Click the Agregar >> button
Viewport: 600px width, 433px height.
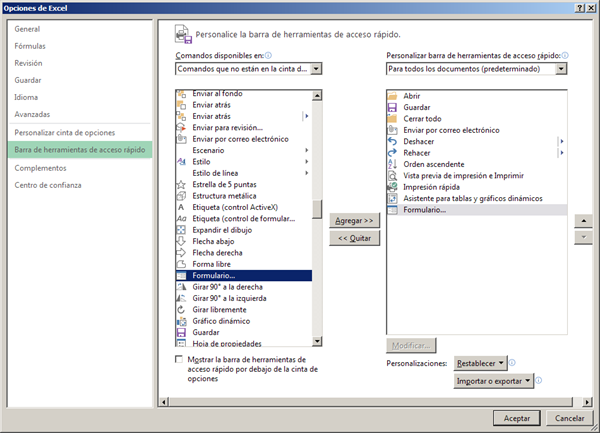354,221
